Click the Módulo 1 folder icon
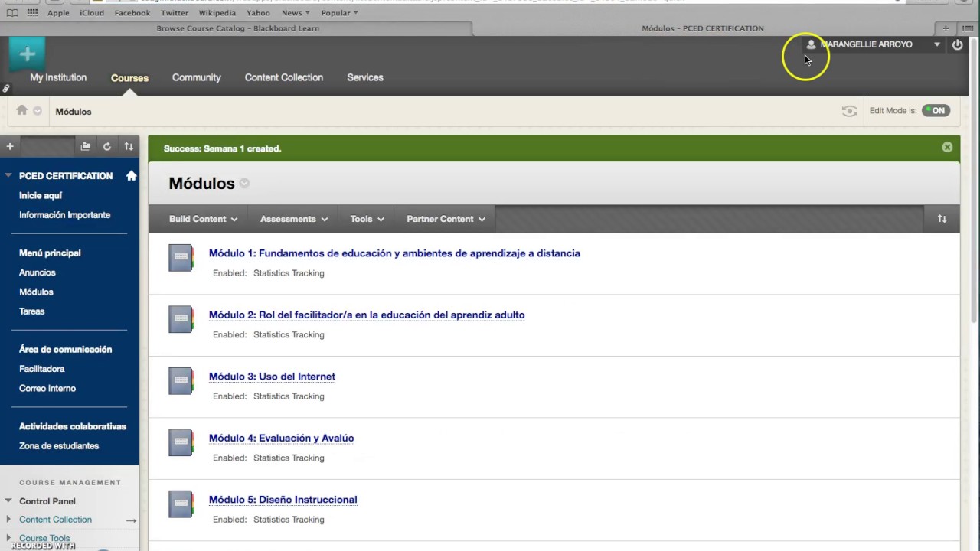 coord(181,258)
